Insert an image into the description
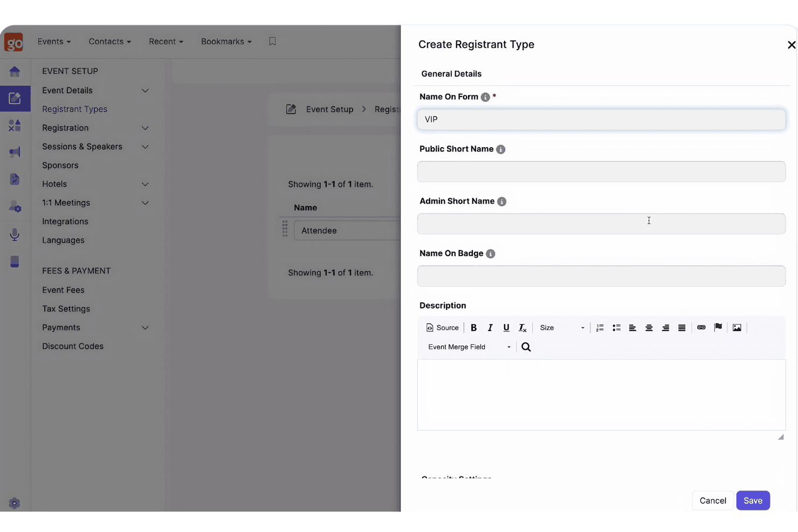 click(x=737, y=328)
